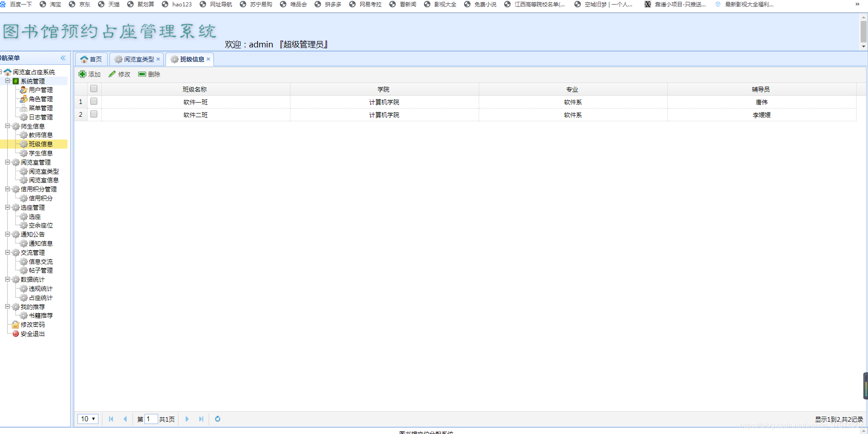
Task: Refresh the class table with reload icon
Action: click(x=218, y=419)
